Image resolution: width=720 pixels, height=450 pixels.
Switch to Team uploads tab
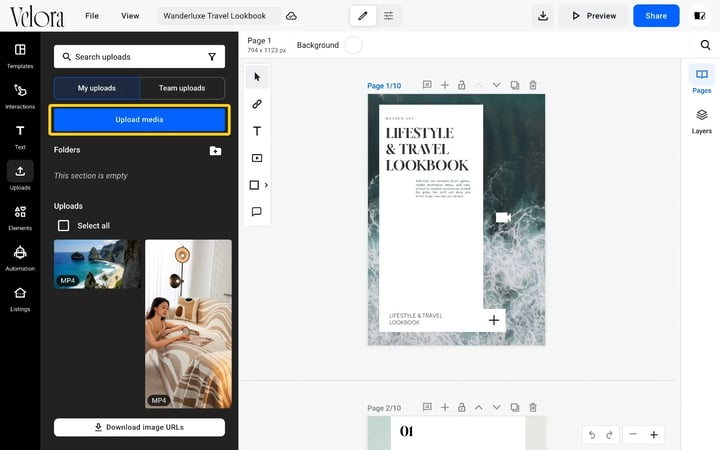tap(182, 88)
